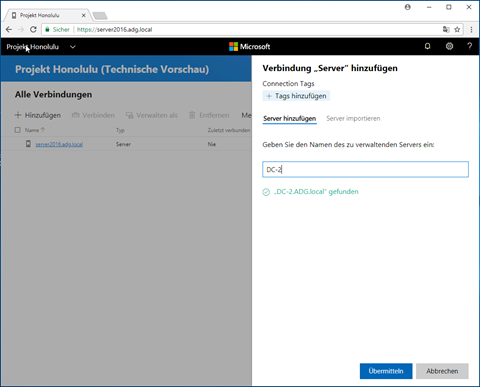
Task: Click server name input field containing DC-2
Action: click(365, 169)
